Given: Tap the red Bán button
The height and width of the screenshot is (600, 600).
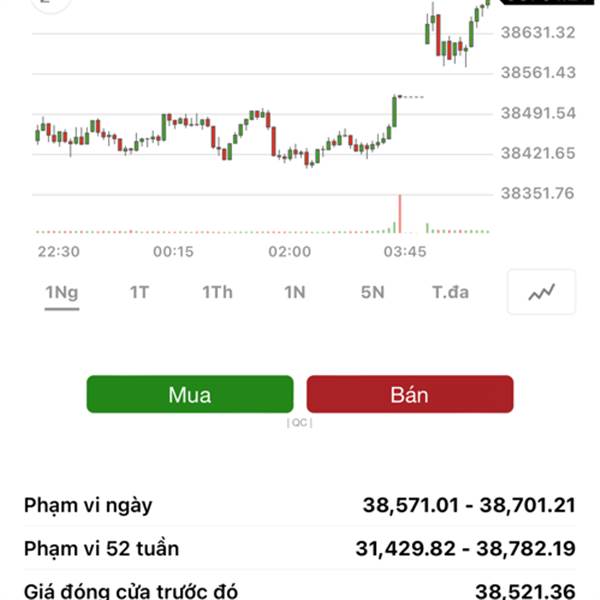Looking at the screenshot, I should [410, 394].
